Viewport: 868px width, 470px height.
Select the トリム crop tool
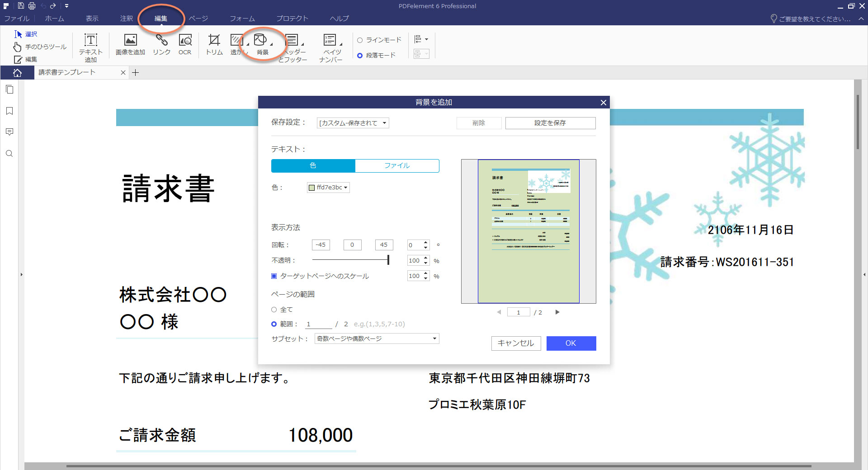pyautogui.click(x=214, y=45)
